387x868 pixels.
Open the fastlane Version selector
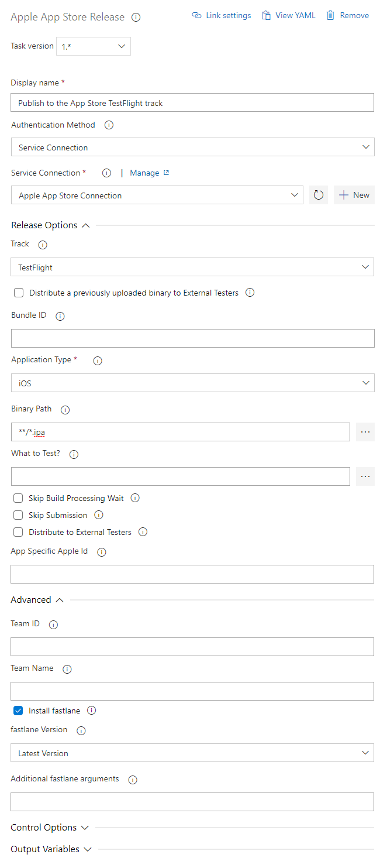pos(365,753)
